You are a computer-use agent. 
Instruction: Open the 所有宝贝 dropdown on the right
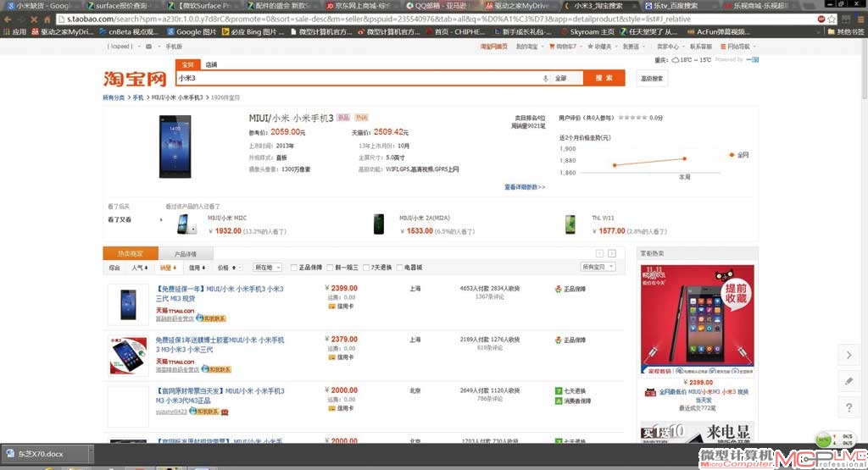[x=598, y=267]
